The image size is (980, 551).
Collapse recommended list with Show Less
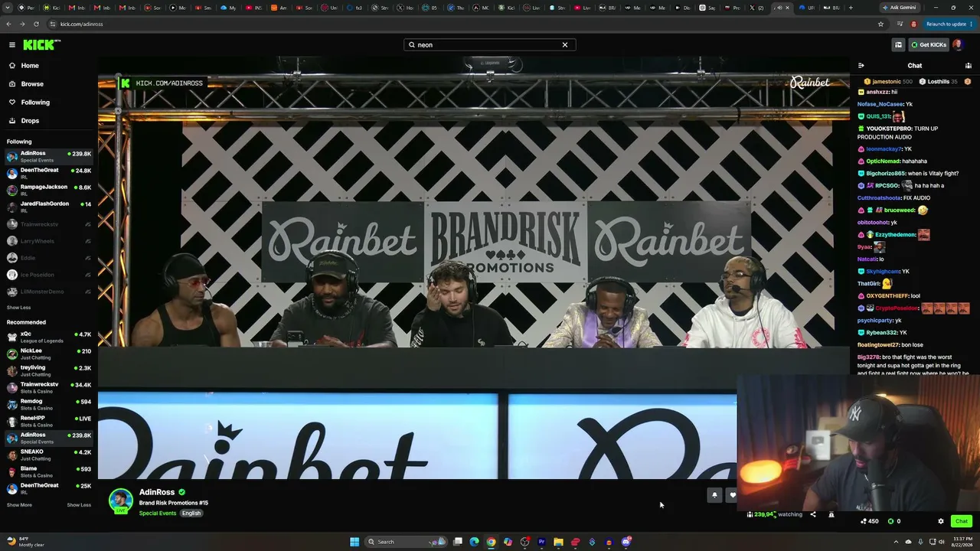79,505
